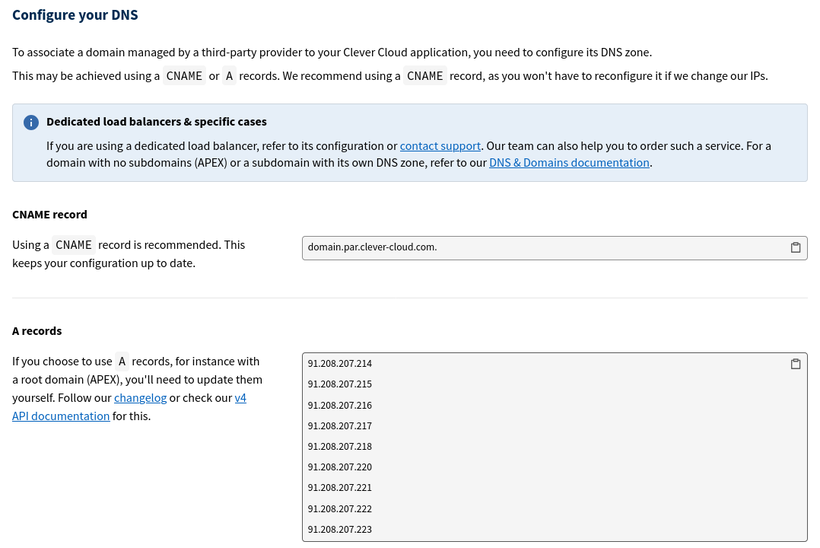Image resolution: width=820 pixels, height=548 pixels.
Task: Open the v4 API documentation link
Action: 60,416
